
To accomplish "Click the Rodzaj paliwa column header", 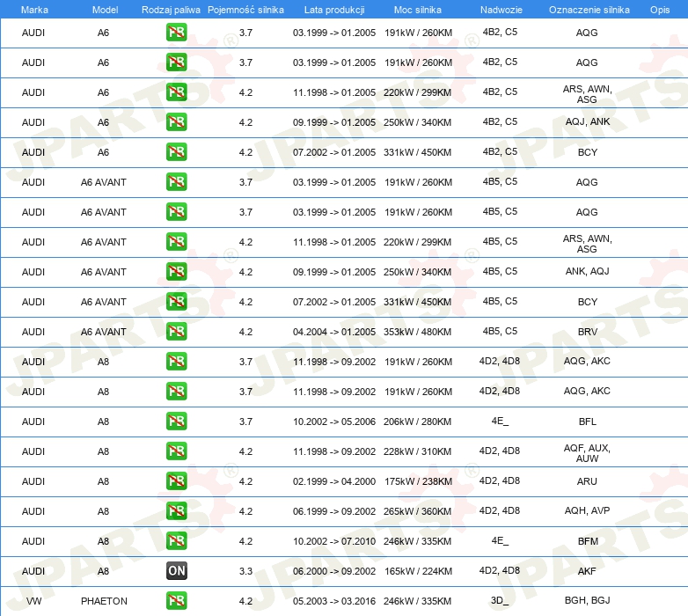I will click(171, 9).
